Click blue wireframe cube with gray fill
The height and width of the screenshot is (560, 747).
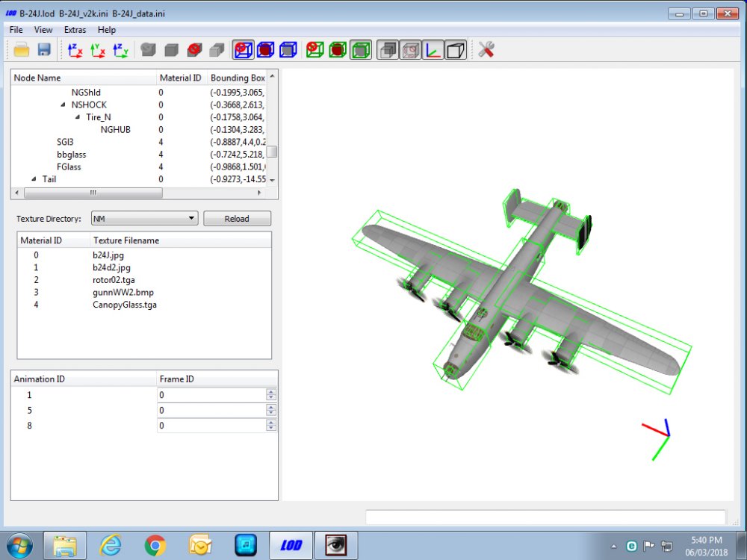coord(288,49)
